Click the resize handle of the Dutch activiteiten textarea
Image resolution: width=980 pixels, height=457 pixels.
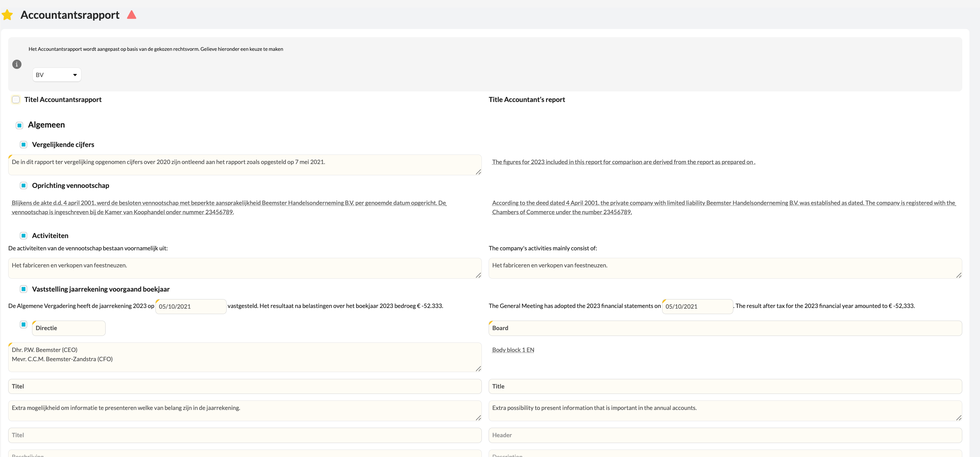tap(478, 275)
